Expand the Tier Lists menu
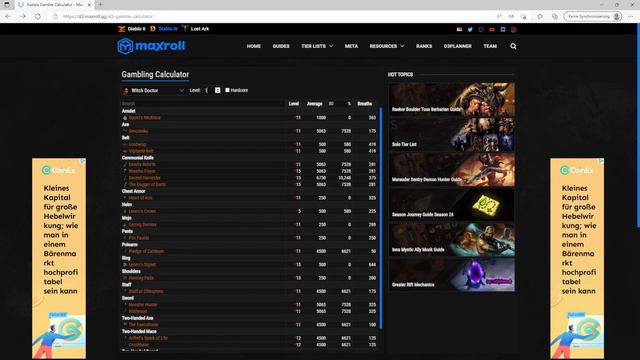The height and width of the screenshot is (360, 640). click(x=317, y=46)
